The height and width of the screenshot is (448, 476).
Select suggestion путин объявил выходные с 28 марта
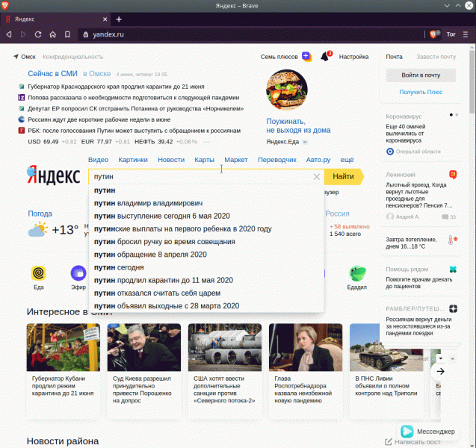coord(206,306)
